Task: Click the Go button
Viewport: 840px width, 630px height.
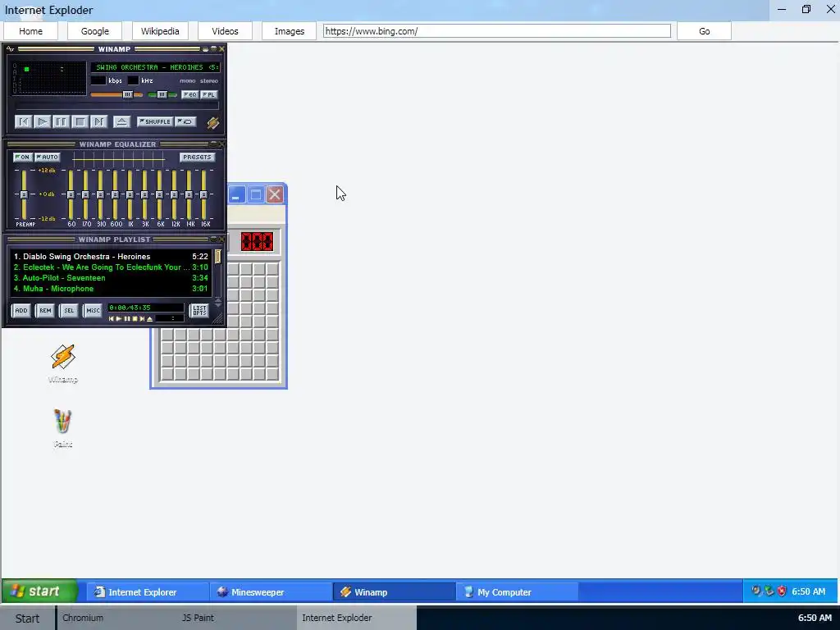Action: click(x=705, y=31)
